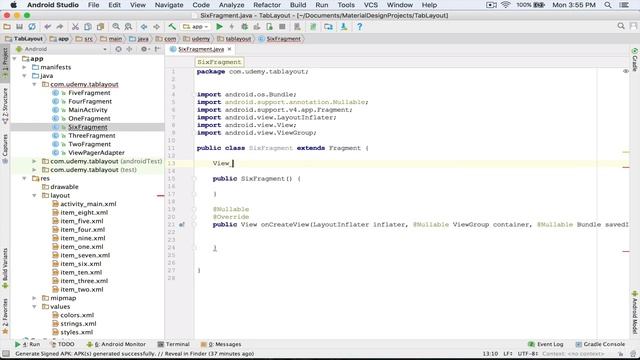
Task: Open macOS Spotlight search in menu bar
Action: [608, 5]
